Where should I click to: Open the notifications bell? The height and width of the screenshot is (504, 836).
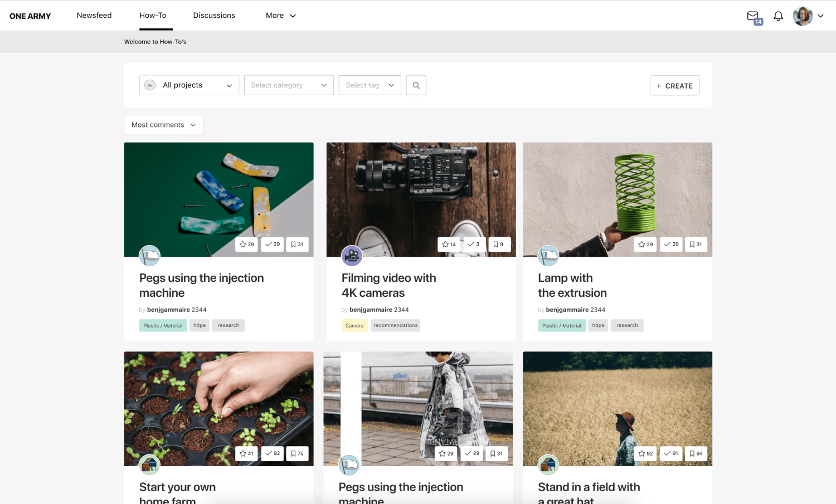click(x=778, y=16)
